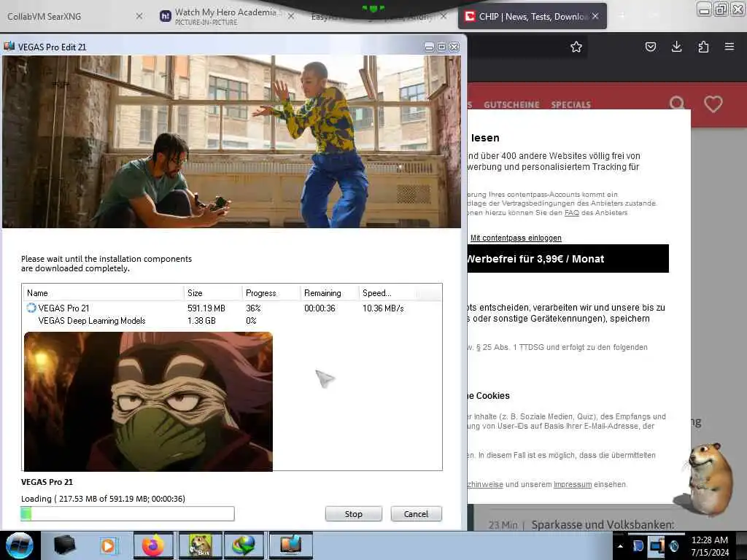The width and height of the screenshot is (747, 560).
Task: Click the CHIP heart favorites icon
Action: point(713,104)
